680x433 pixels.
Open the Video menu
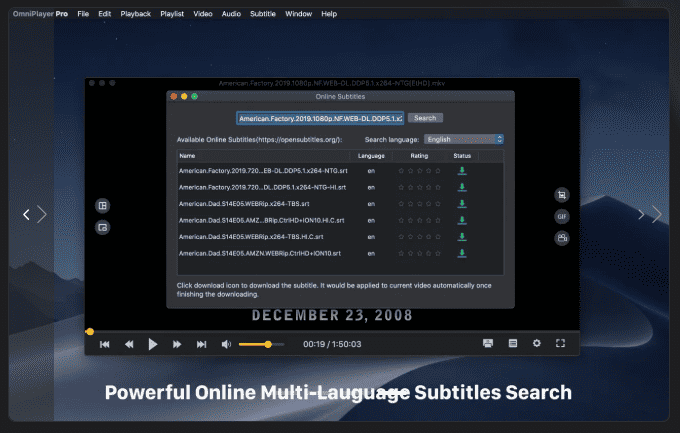203,14
